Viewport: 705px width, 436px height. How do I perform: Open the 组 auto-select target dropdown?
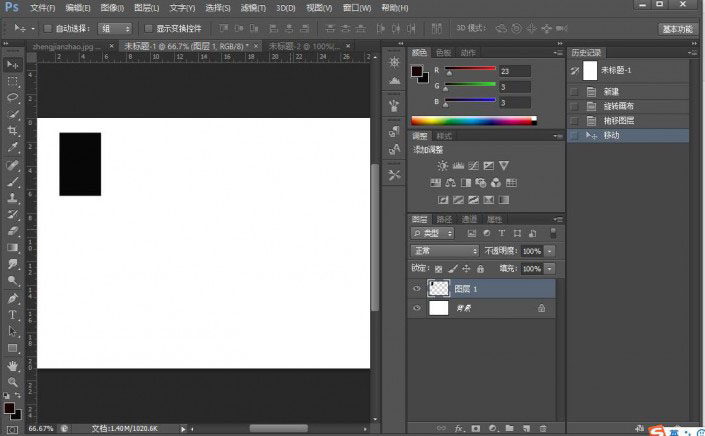tap(115, 29)
